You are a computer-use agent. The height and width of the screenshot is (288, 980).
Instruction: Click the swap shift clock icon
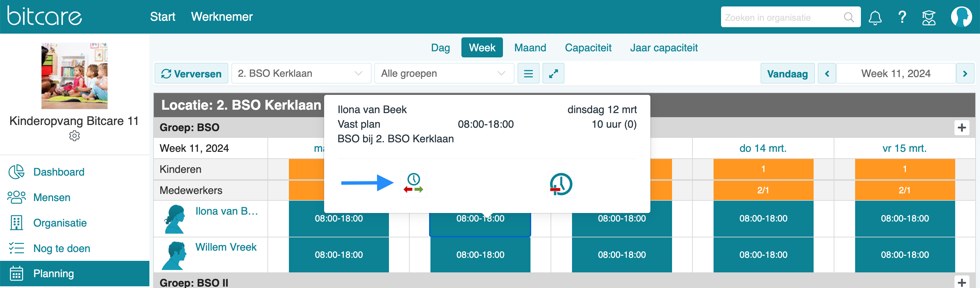pyautogui.click(x=413, y=184)
